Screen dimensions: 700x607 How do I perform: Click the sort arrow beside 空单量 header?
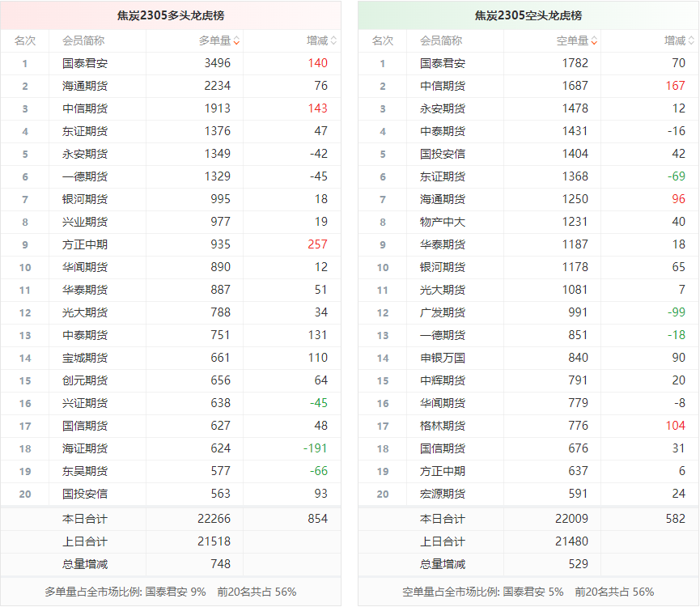[x=594, y=41]
